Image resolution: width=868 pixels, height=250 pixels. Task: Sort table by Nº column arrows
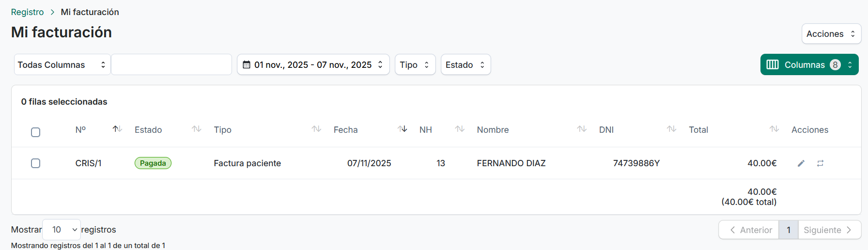pyautogui.click(x=117, y=129)
